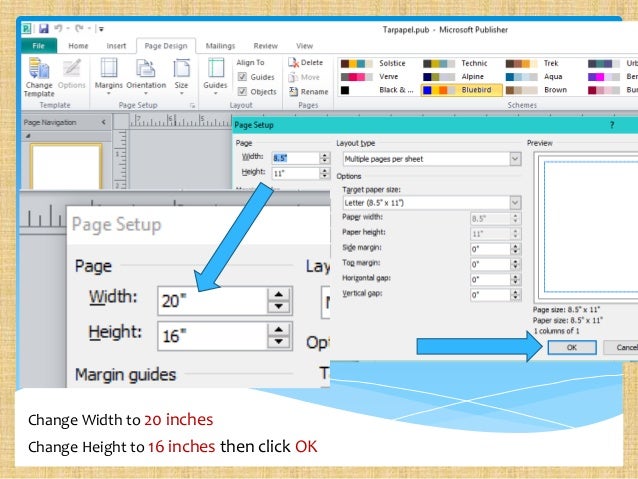Image resolution: width=638 pixels, height=479 pixels.
Task: Open the Guides dropdown button
Action: [x=215, y=77]
